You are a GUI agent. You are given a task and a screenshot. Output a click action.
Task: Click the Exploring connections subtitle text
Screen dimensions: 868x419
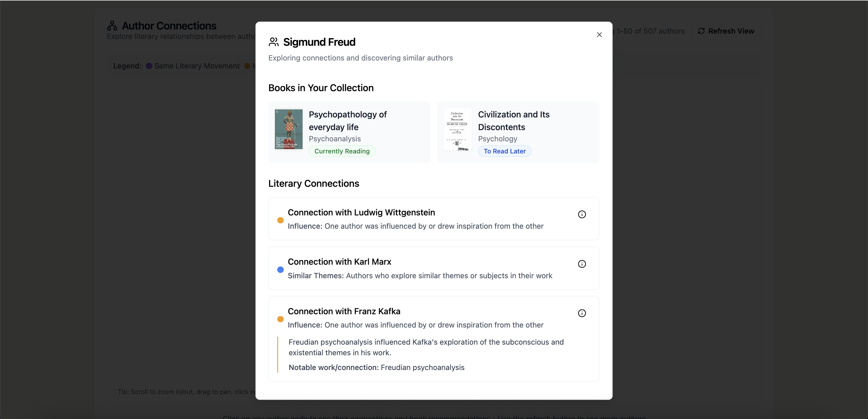[x=360, y=58]
